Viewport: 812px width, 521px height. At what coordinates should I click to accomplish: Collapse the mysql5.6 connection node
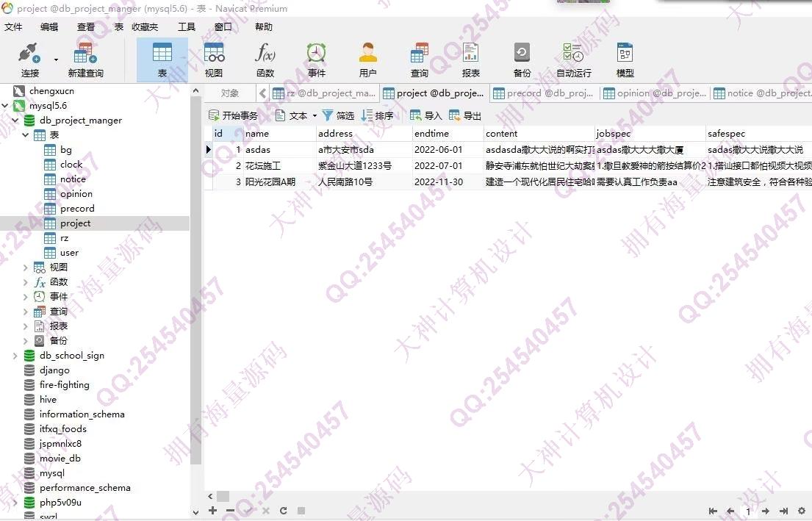(x=5, y=106)
